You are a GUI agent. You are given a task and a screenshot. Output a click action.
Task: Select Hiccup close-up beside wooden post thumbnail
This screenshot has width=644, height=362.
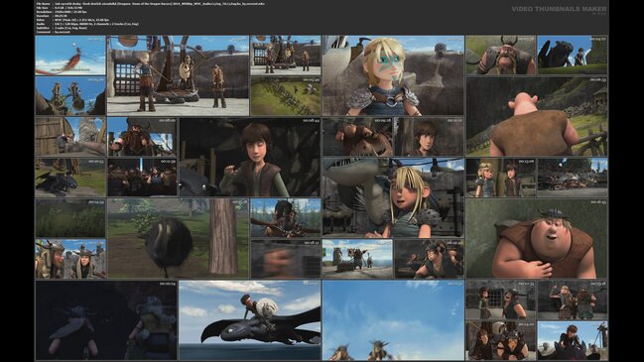click(429, 137)
